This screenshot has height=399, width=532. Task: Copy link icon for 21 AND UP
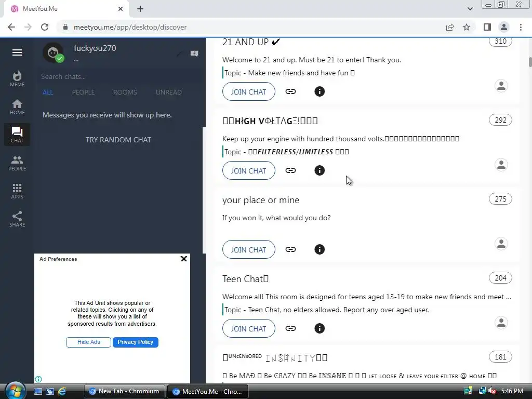pos(290,91)
